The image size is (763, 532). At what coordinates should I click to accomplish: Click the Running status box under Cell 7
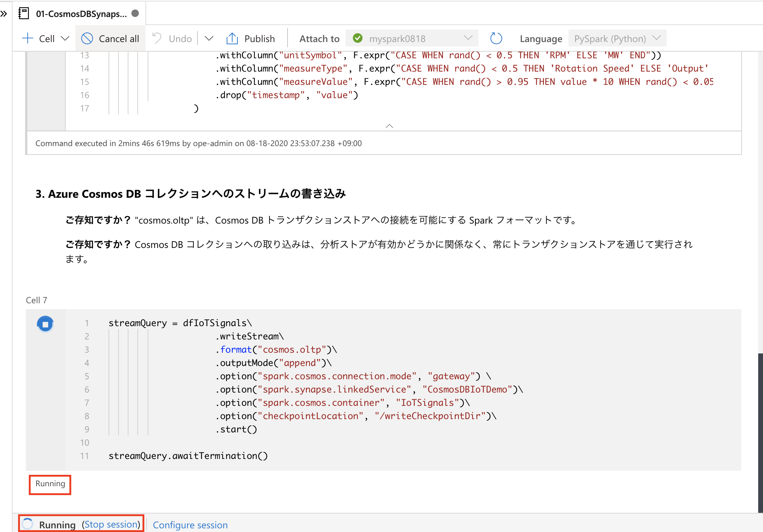tap(49, 484)
